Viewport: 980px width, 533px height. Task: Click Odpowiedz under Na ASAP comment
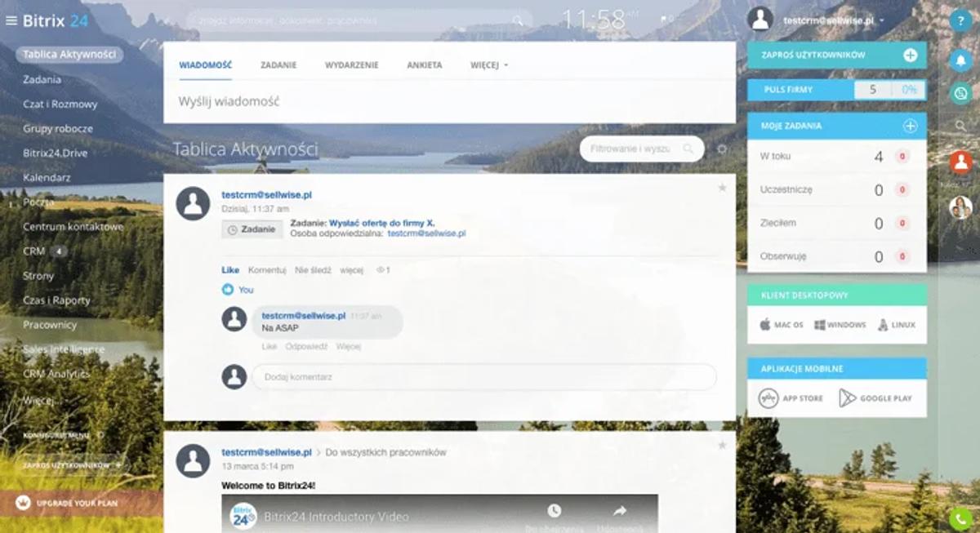pyautogui.click(x=306, y=346)
